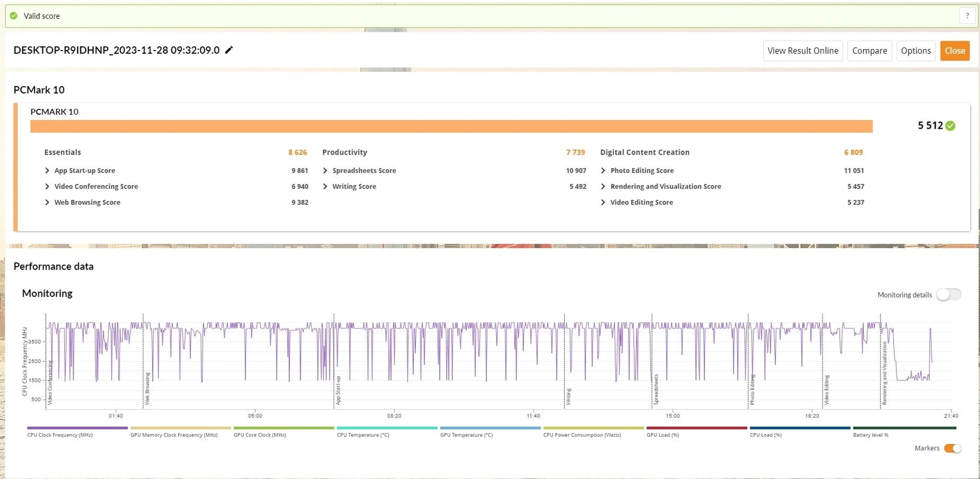980x479 pixels.
Task: Click the 15:00 time axis label
Action: click(673, 416)
